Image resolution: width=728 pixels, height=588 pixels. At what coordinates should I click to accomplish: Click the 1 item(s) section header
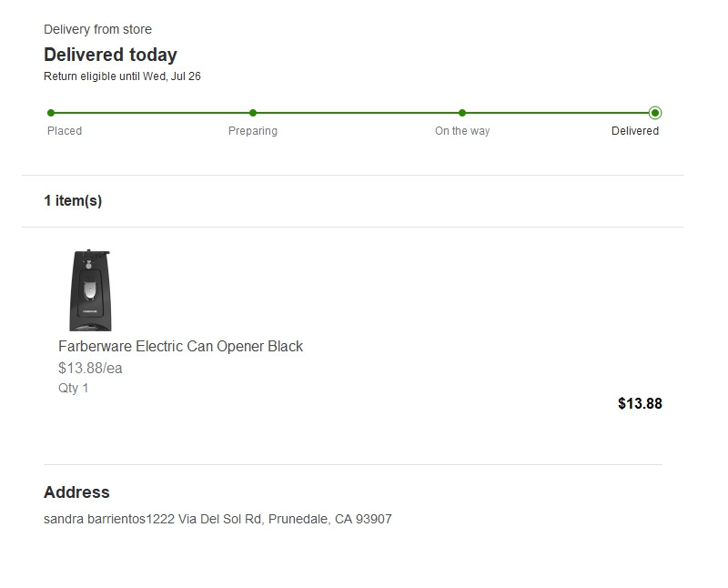pos(73,201)
